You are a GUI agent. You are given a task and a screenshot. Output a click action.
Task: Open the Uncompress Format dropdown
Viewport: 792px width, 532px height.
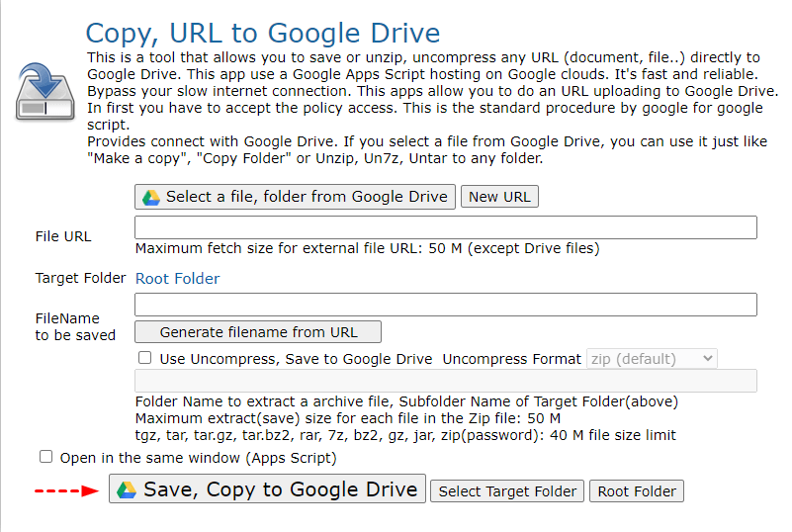pyautogui.click(x=652, y=358)
